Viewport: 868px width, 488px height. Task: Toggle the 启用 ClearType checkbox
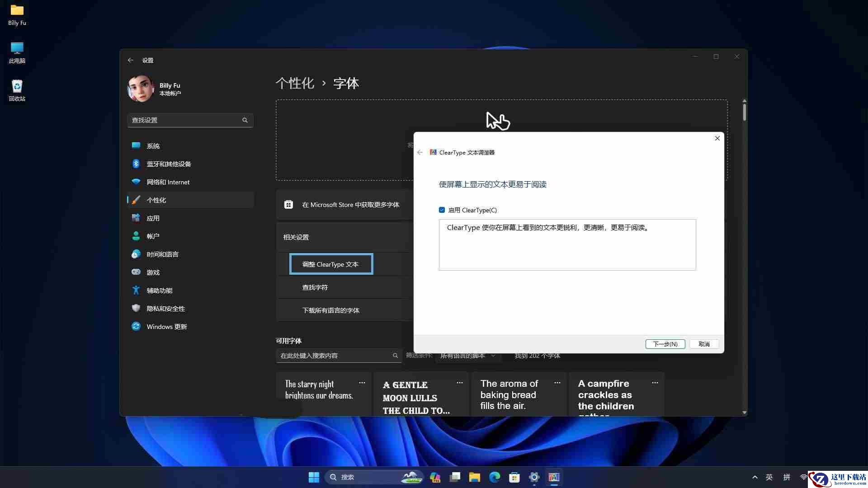point(442,210)
